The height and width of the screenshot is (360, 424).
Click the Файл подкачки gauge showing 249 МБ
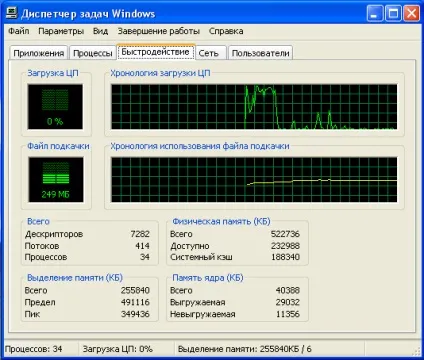56,180
